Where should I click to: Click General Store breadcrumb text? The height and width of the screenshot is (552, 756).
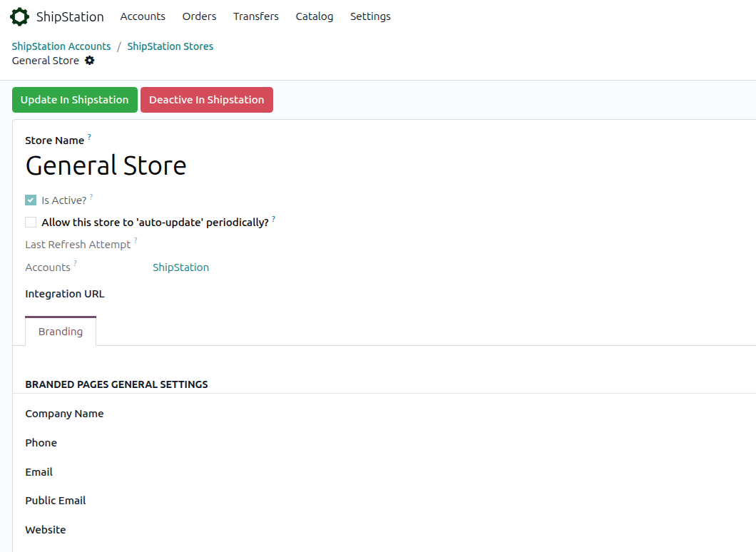click(x=46, y=61)
